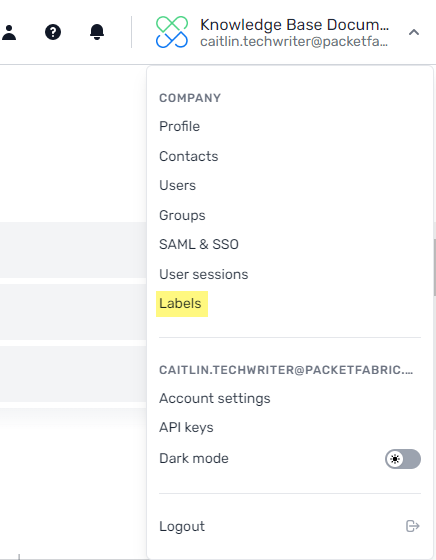436x560 pixels.
Task: Click Logout
Action: coord(182,526)
